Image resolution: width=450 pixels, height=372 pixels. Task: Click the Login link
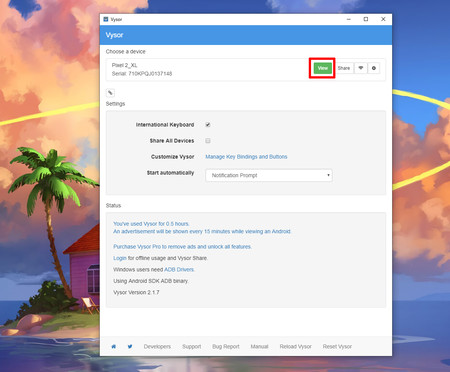click(120, 258)
